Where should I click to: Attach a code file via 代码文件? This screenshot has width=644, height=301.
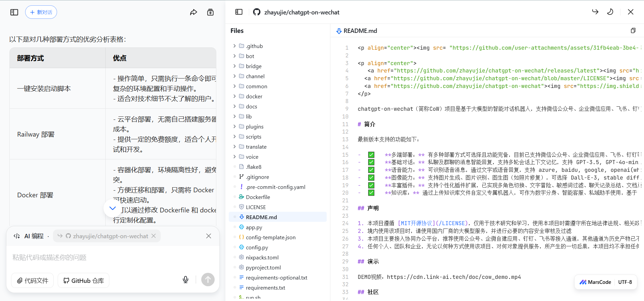coord(33,280)
